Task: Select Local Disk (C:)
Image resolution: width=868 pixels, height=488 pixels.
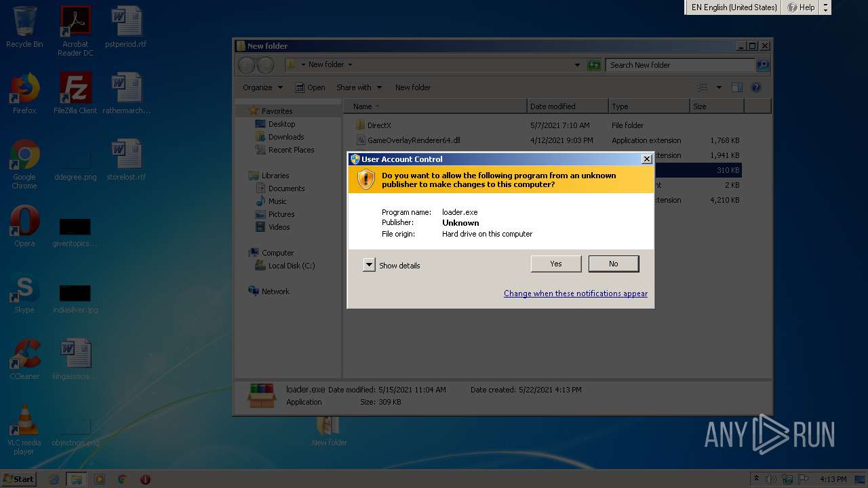Action: 292,266
